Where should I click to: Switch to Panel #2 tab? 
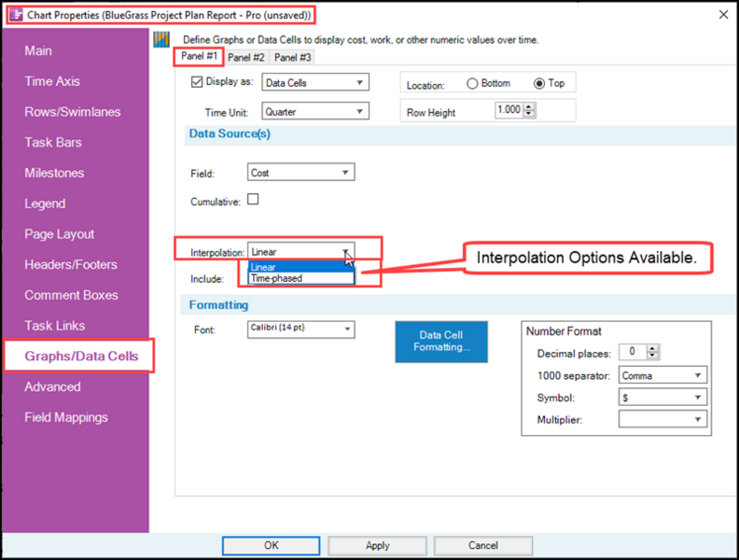point(246,58)
